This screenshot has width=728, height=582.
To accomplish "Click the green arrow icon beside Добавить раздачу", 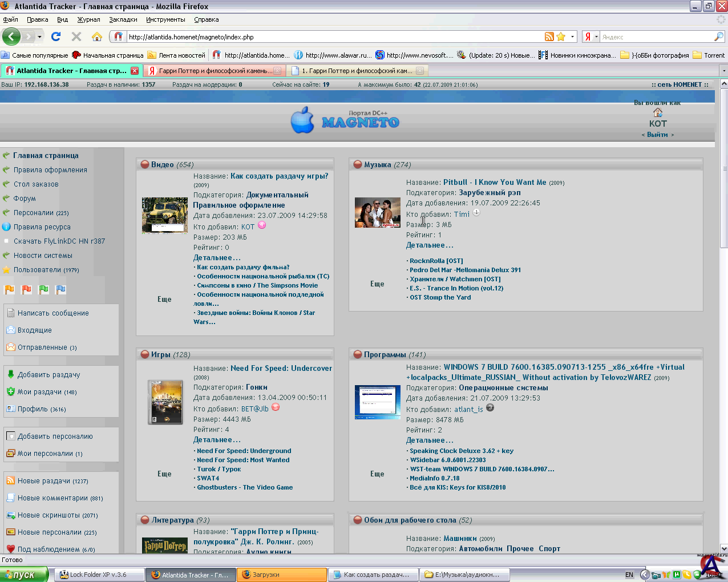I will click(x=10, y=374).
